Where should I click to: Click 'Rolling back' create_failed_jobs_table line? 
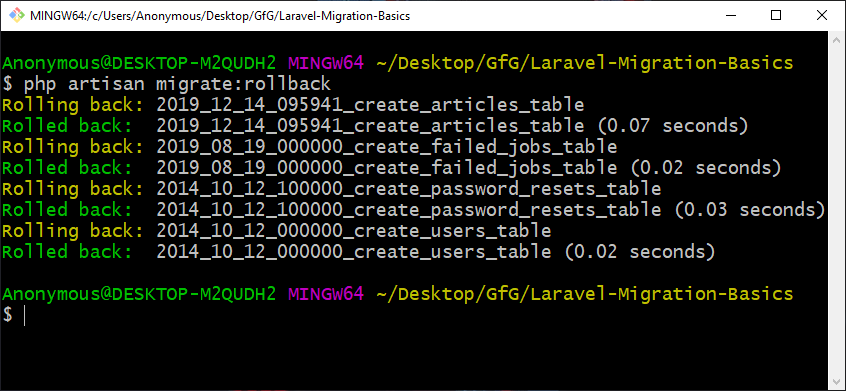[x=310, y=147]
